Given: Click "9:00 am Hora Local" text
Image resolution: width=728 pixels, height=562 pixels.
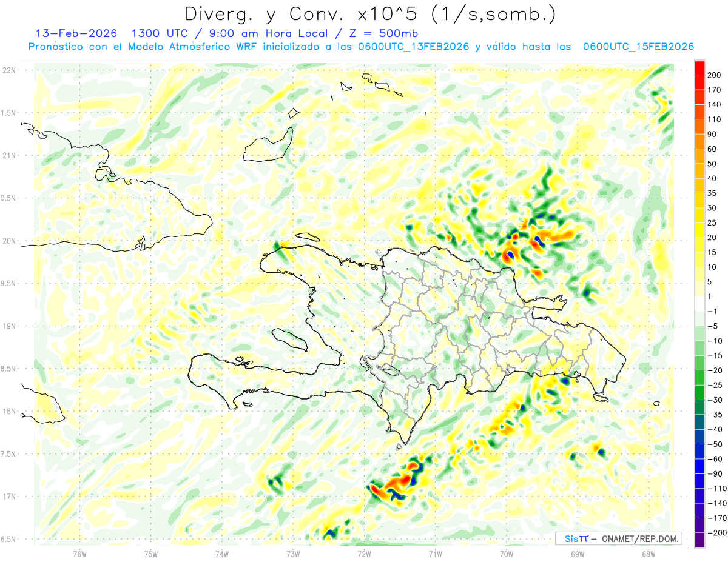Looking at the screenshot, I should click(x=267, y=33).
